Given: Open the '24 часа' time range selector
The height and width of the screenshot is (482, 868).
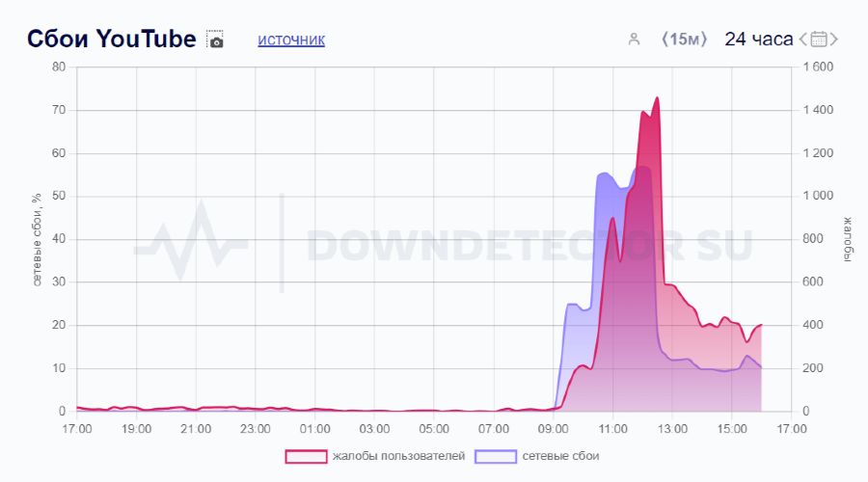Looking at the screenshot, I should [758, 40].
